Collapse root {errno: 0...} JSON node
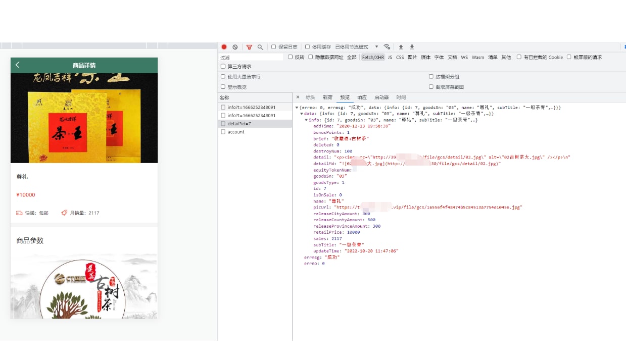 coord(297,108)
